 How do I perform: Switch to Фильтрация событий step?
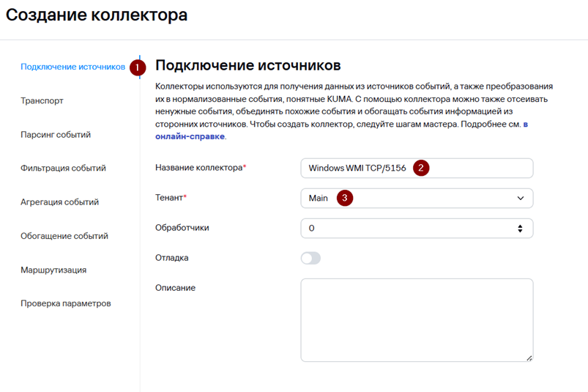pyautogui.click(x=63, y=168)
